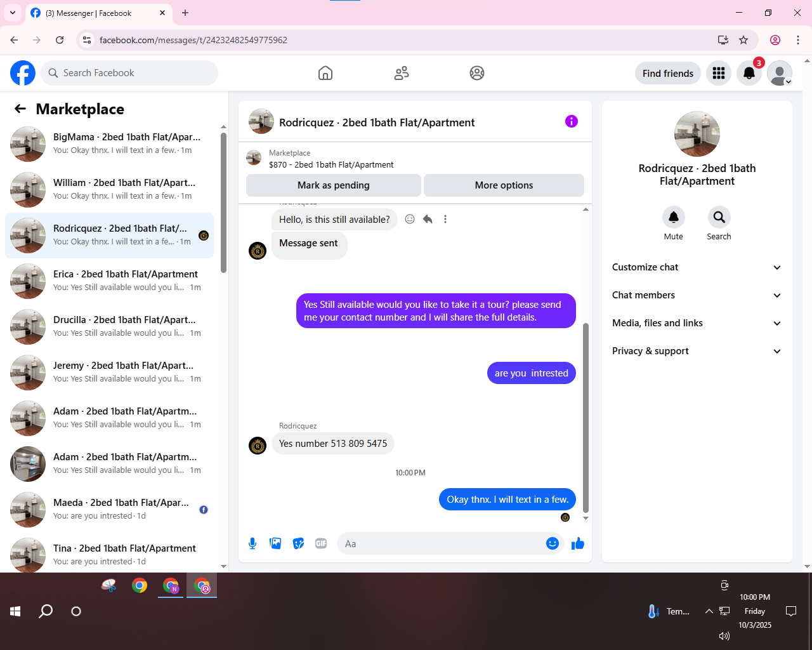
Task: Open Windows taskbar search
Action: (x=46, y=611)
